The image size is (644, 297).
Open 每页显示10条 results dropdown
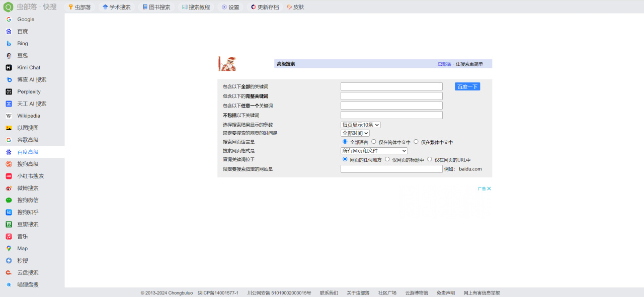361,125
